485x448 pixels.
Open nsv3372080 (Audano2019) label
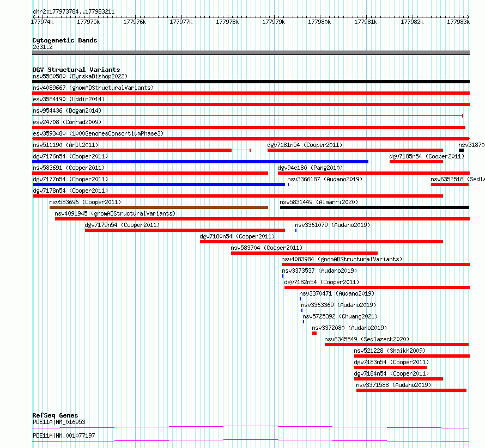coord(349,328)
